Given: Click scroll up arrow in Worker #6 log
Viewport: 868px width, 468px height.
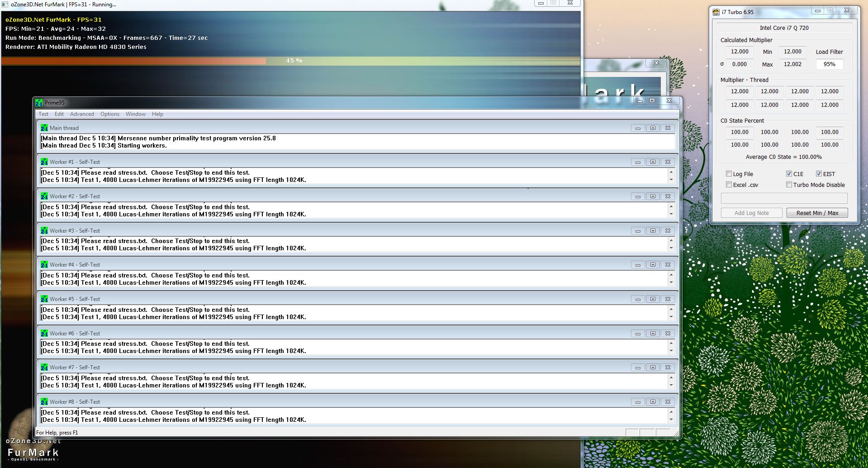Looking at the screenshot, I should [671, 344].
